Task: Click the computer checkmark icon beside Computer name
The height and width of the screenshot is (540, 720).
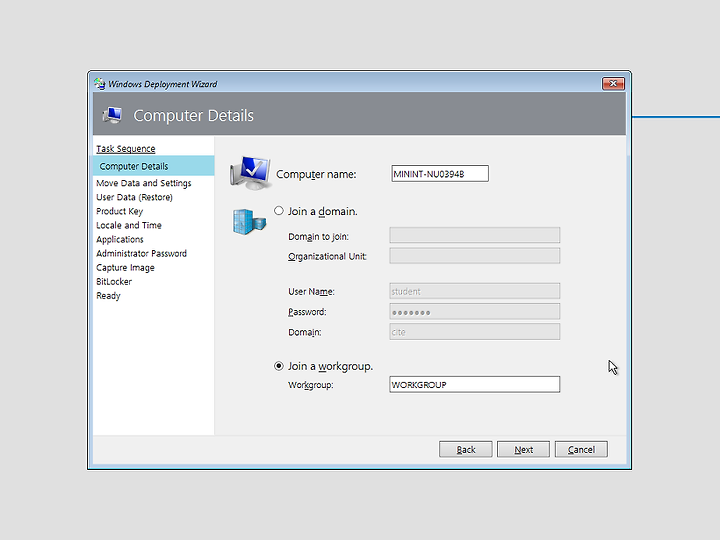Action: tap(250, 173)
